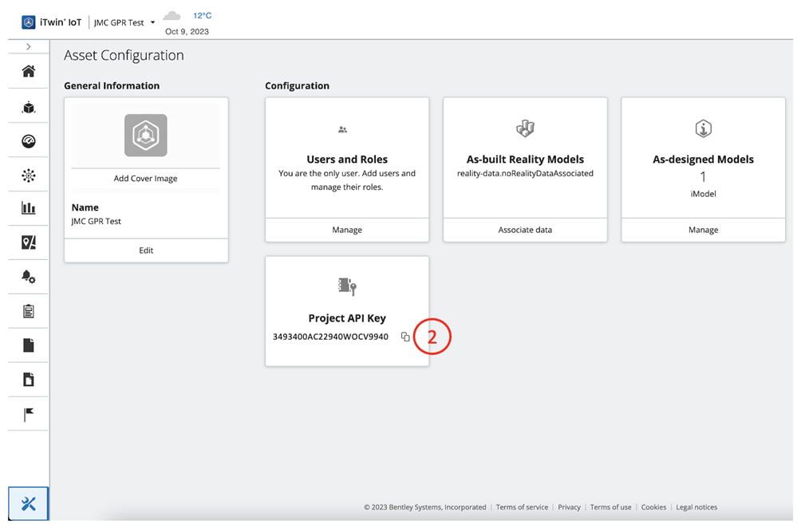Click Associate data for As-built Reality Models
Image resolution: width=805 pixels, height=532 pixels.
pos(525,230)
